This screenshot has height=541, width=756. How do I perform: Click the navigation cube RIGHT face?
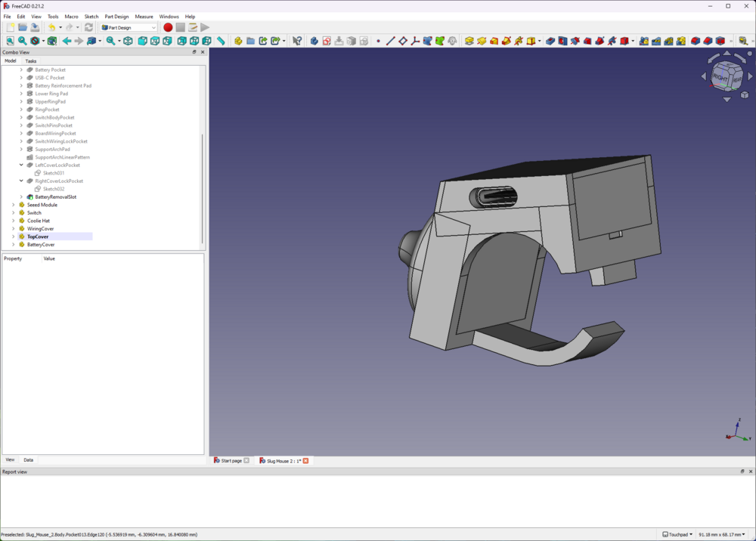click(x=720, y=78)
